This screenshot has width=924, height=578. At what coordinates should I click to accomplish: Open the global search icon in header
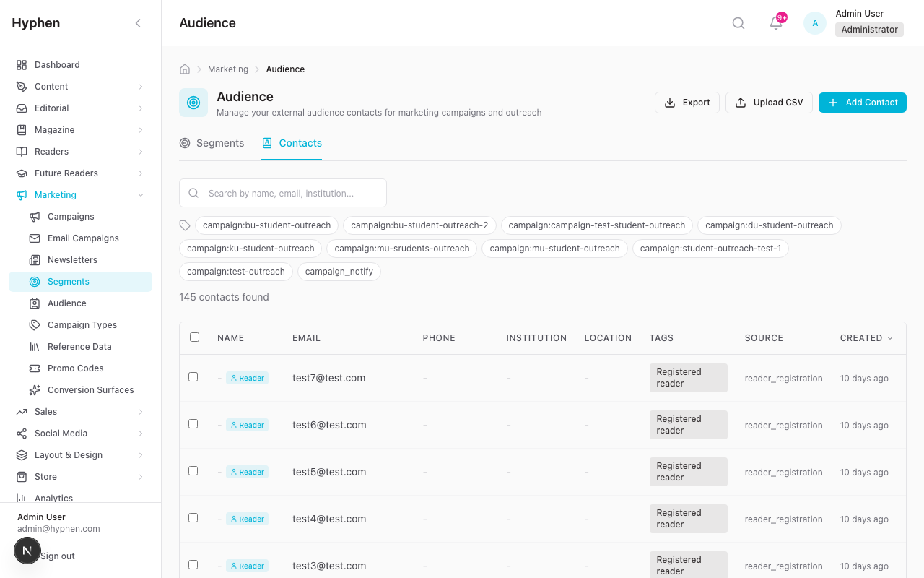(738, 22)
